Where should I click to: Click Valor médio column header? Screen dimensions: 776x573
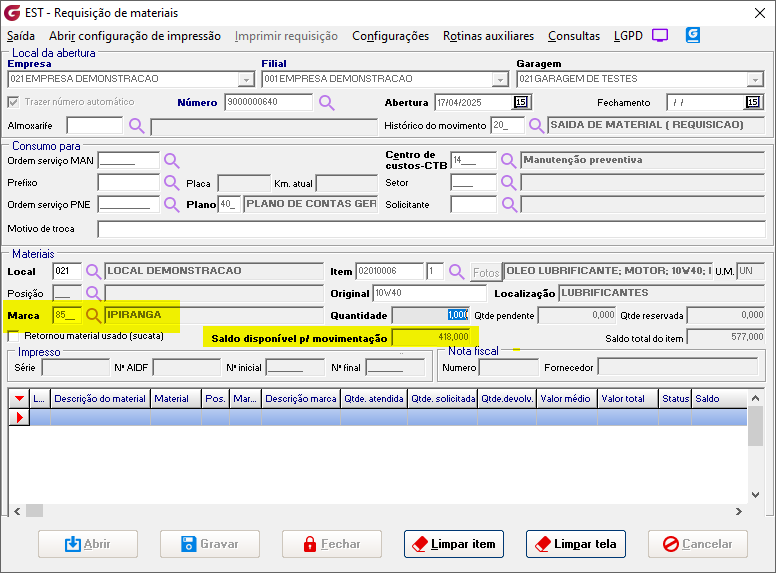point(566,399)
